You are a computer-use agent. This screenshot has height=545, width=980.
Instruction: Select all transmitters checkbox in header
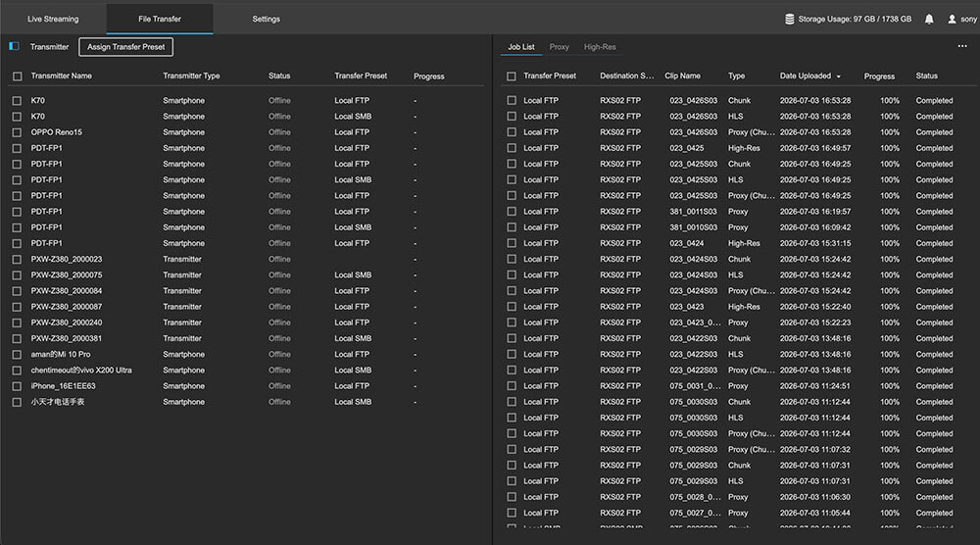17,76
